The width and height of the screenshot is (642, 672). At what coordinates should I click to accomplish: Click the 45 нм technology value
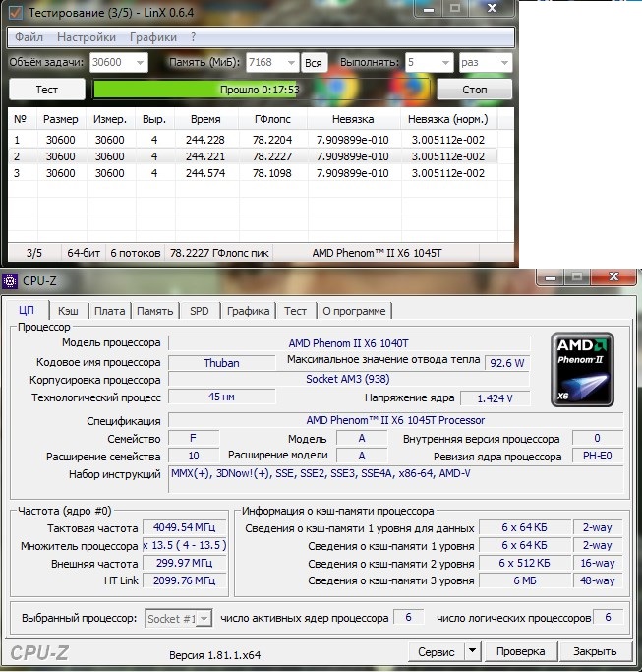point(221,397)
